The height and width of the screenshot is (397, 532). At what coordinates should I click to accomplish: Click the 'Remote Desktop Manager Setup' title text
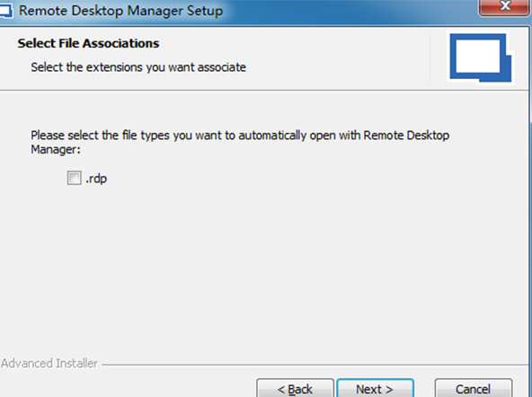pos(120,11)
